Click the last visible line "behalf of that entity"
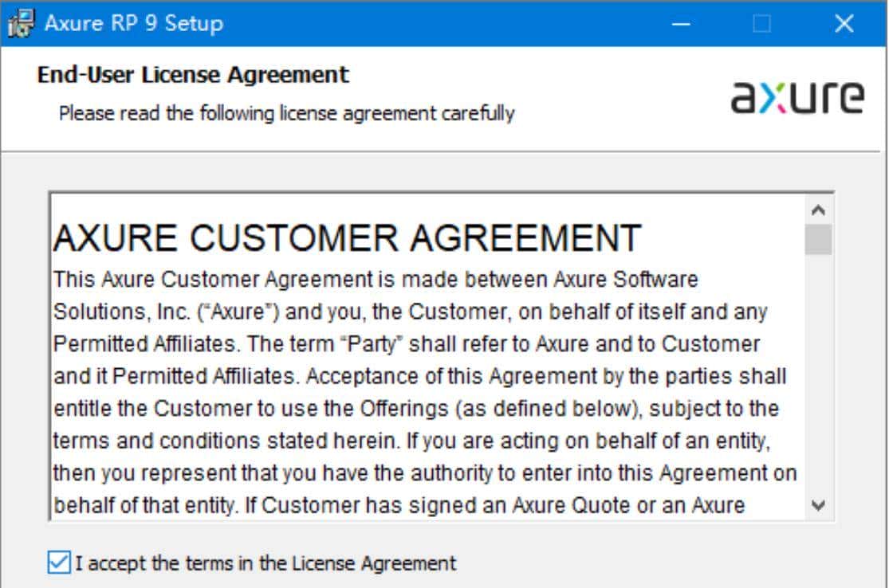 pyautogui.click(x=399, y=505)
